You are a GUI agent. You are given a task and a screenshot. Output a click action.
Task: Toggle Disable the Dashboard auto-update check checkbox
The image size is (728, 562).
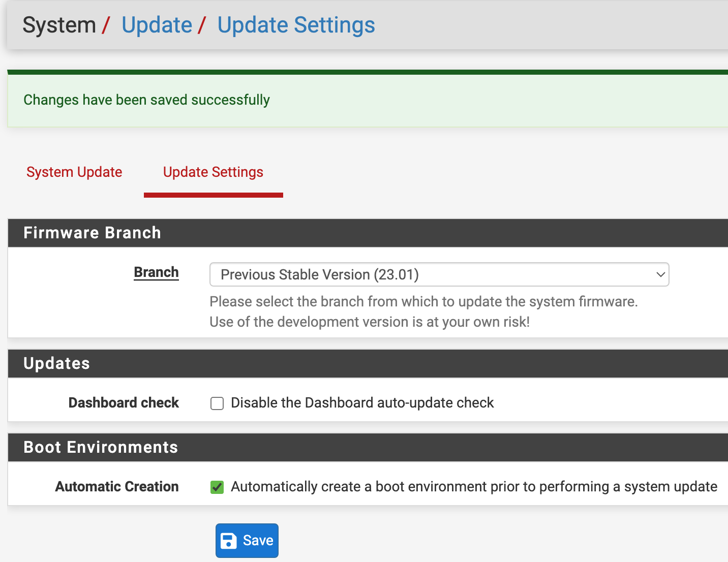(x=217, y=403)
